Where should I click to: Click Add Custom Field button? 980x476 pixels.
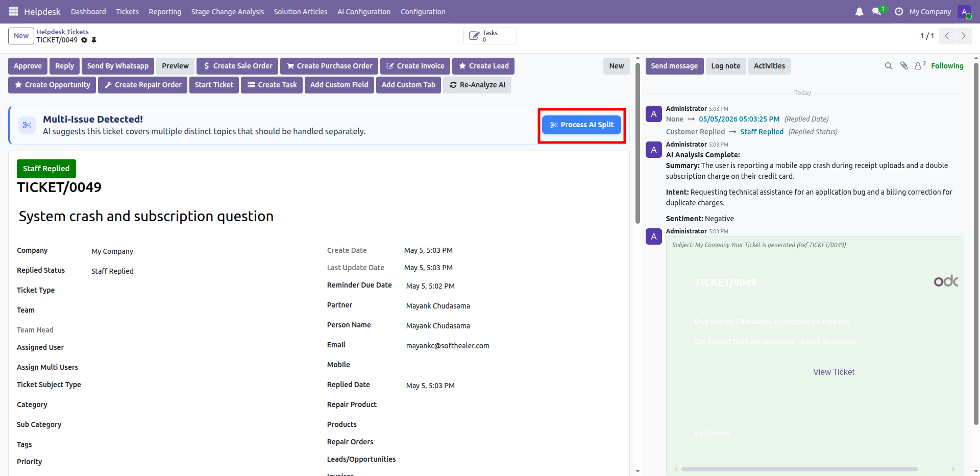339,85
